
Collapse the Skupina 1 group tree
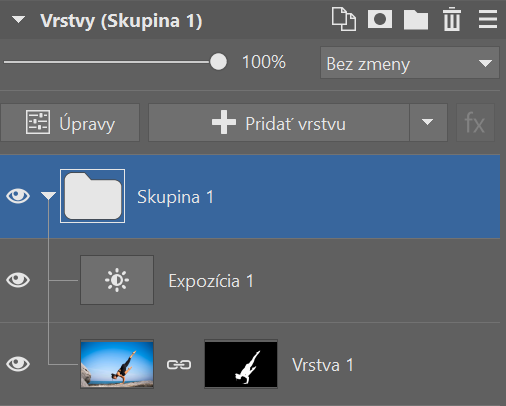pyautogui.click(x=49, y=196)
